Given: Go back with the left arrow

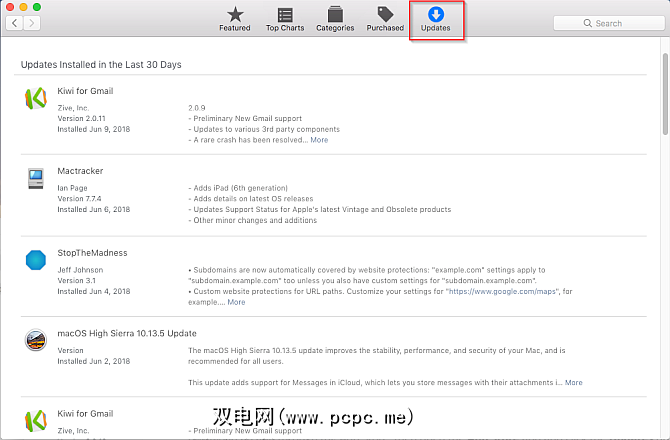Looking at the screenshot, I should pyautogui.click(x=15, y=23).
